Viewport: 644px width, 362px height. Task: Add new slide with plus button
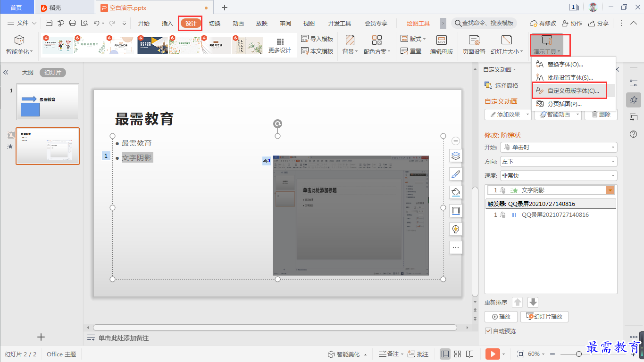tap(41, 337)
